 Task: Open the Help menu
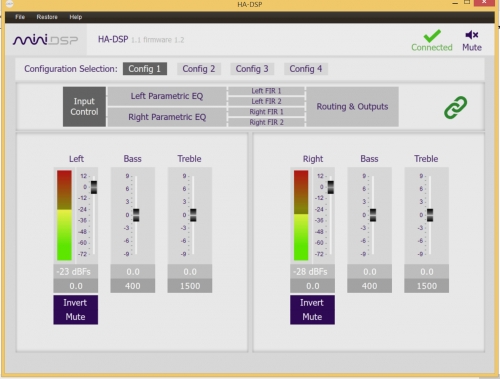click(76, 17)
